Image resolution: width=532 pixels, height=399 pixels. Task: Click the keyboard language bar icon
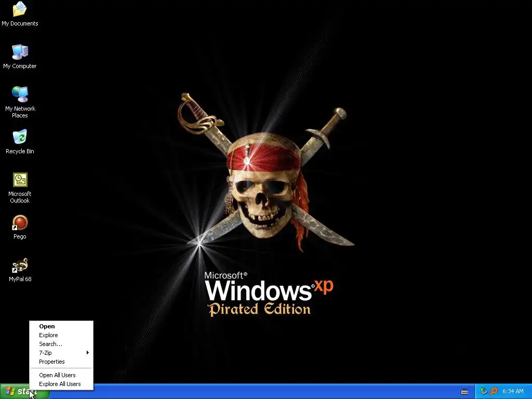[x=464, y=392]
